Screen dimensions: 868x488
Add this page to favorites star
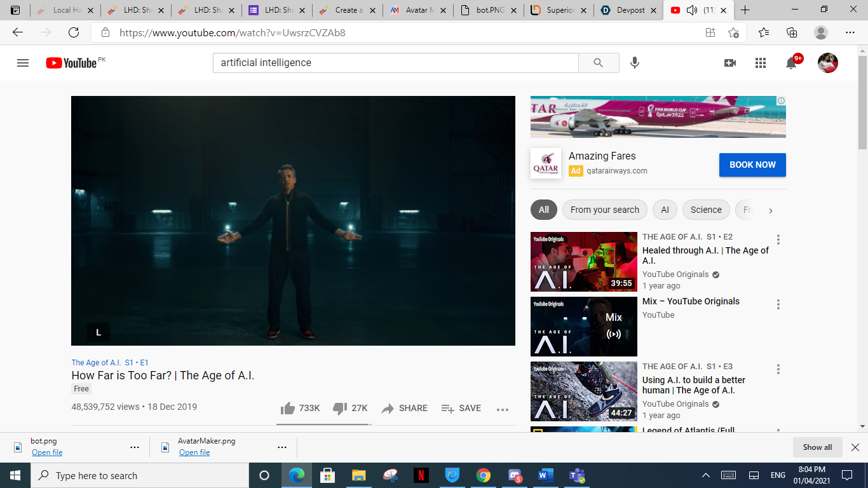pos(734,32)
